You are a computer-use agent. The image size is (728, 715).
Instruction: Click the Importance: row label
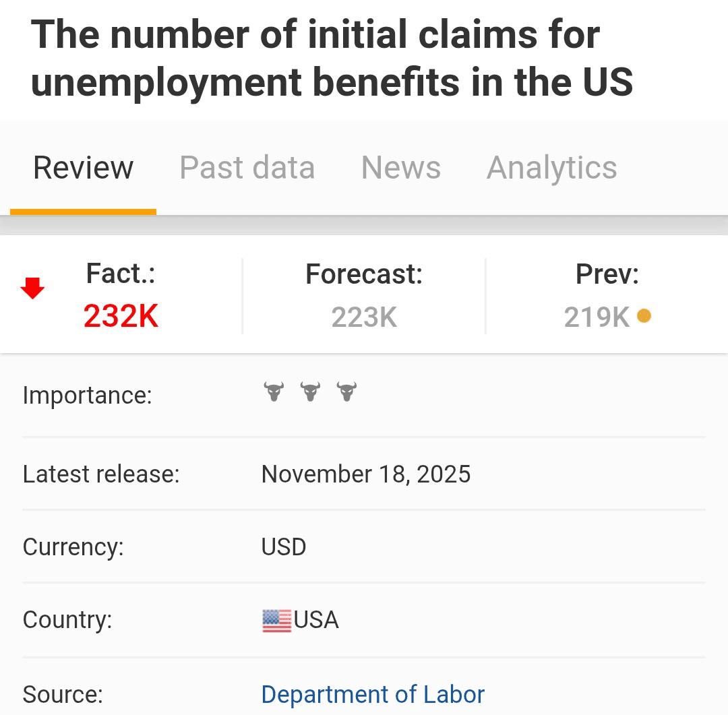[x=88, y=395]
